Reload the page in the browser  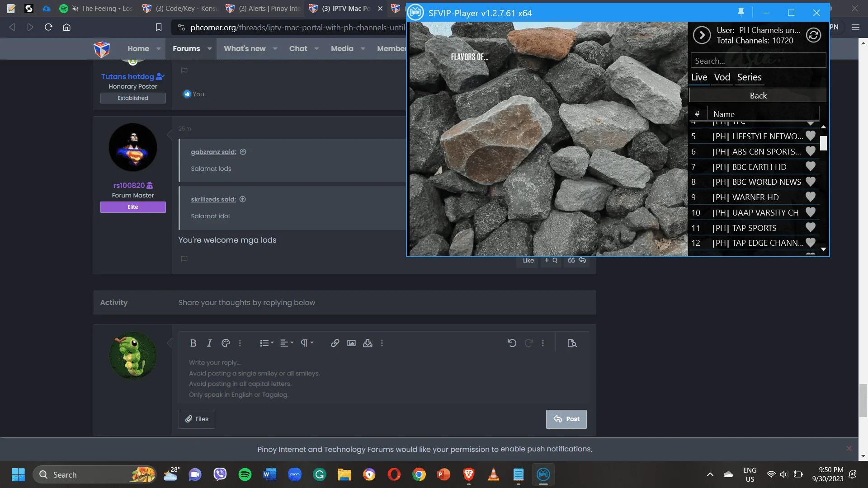pyautogui.click(x=48, y=27)
